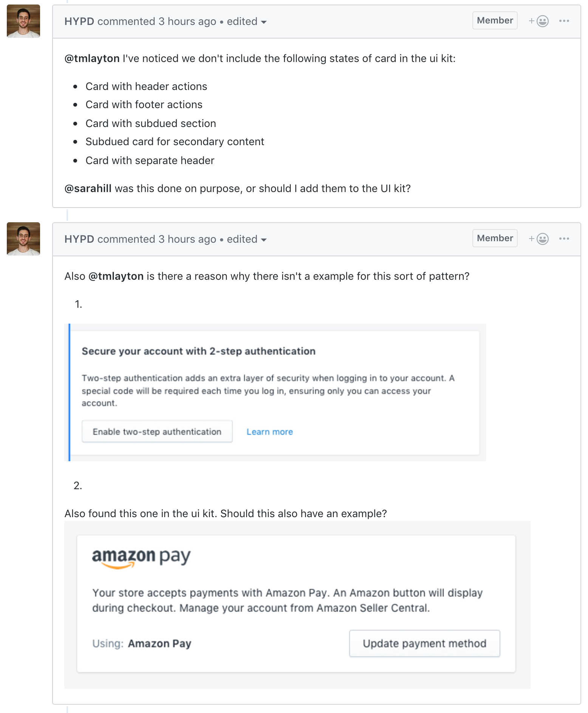This screenshot has height=713, width=588.
Task: Expand the "edited" dropdown on the second comment
Action: point(246,239)
